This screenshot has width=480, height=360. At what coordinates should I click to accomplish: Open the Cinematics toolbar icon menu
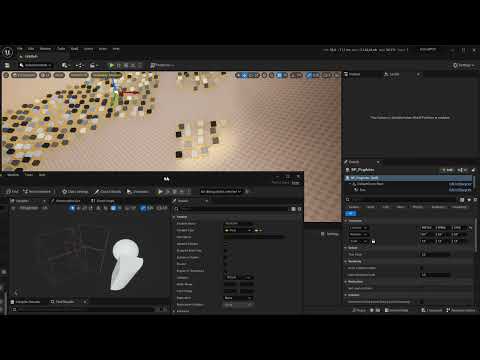[x=94, y=65]
